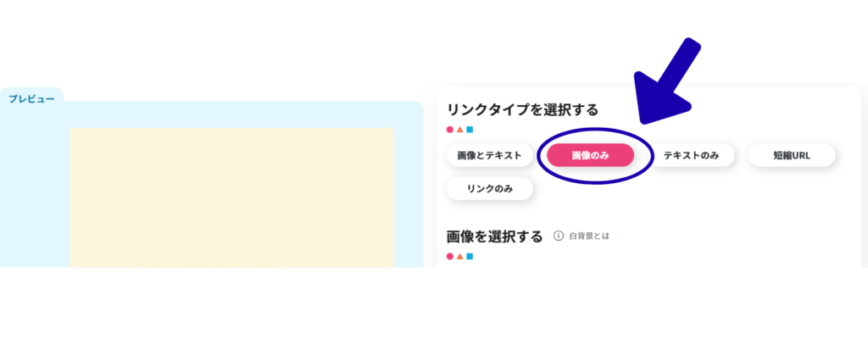Click the orange triangle under 画像を選択する
This screenshot has height=350, width=868.
pyautogui.click(x=459, y=256)
